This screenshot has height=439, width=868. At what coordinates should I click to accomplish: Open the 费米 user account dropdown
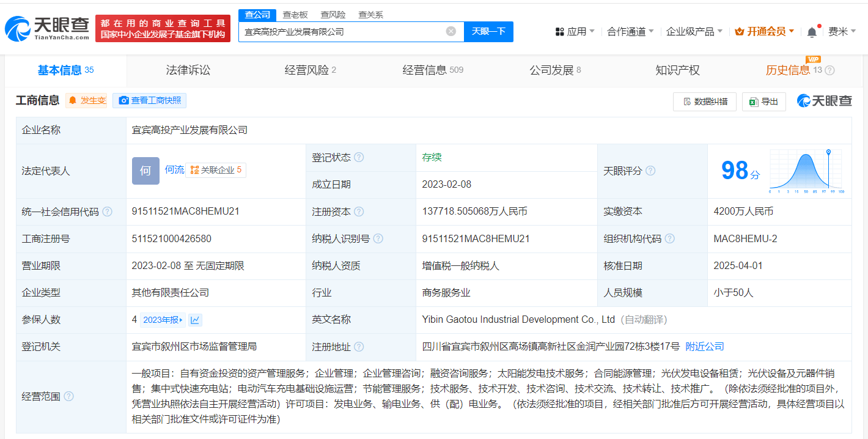tap(842, 32)
